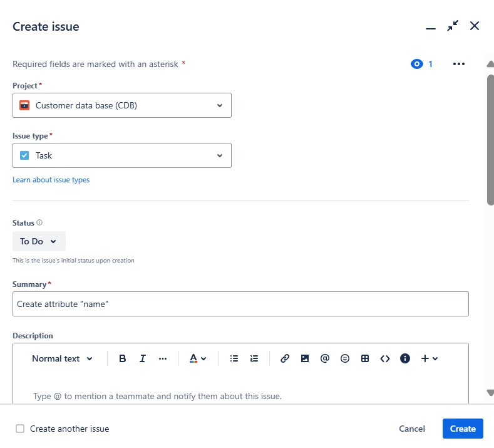Insert an emoji in the description

tap(345, 358)
